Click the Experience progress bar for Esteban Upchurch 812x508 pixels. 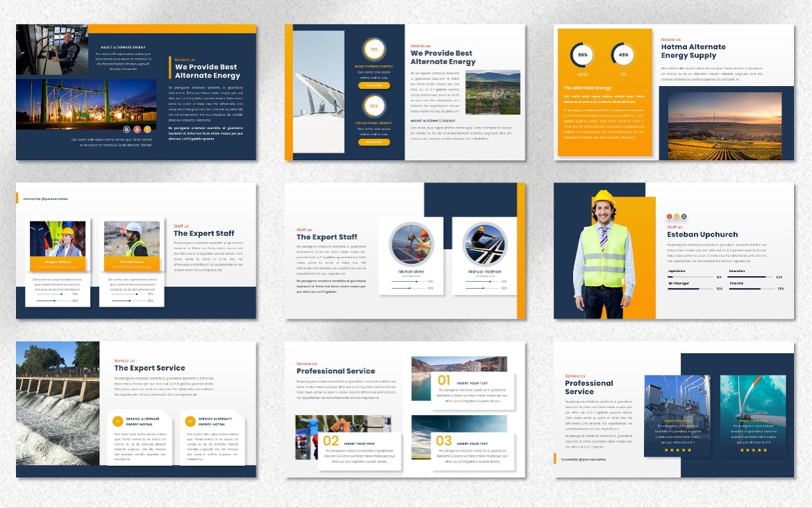690,277
